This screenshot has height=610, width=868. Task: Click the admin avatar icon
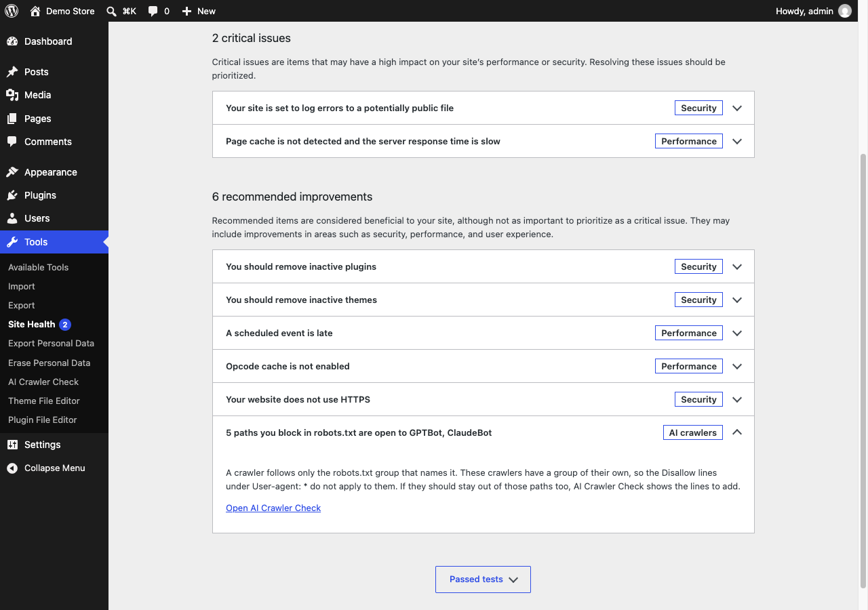[845, 11]
